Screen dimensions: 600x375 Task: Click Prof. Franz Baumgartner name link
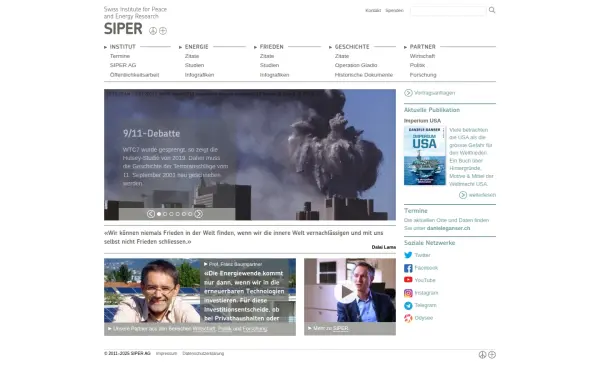click(x=235, y=264)
